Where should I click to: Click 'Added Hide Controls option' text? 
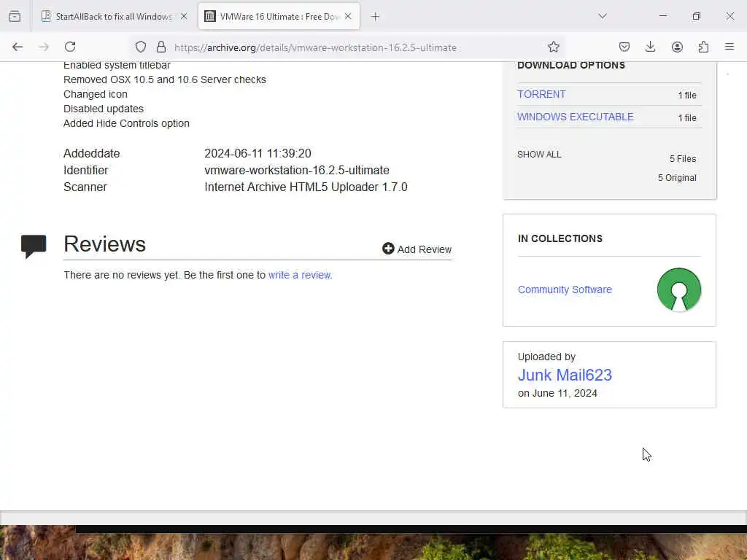click(126, 123)
